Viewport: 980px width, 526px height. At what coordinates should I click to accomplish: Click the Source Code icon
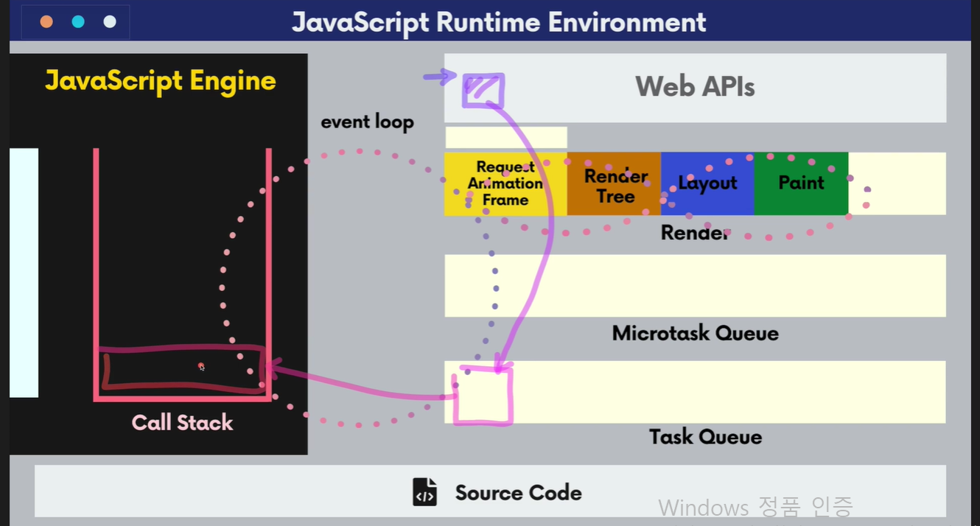tap(425, 493)
